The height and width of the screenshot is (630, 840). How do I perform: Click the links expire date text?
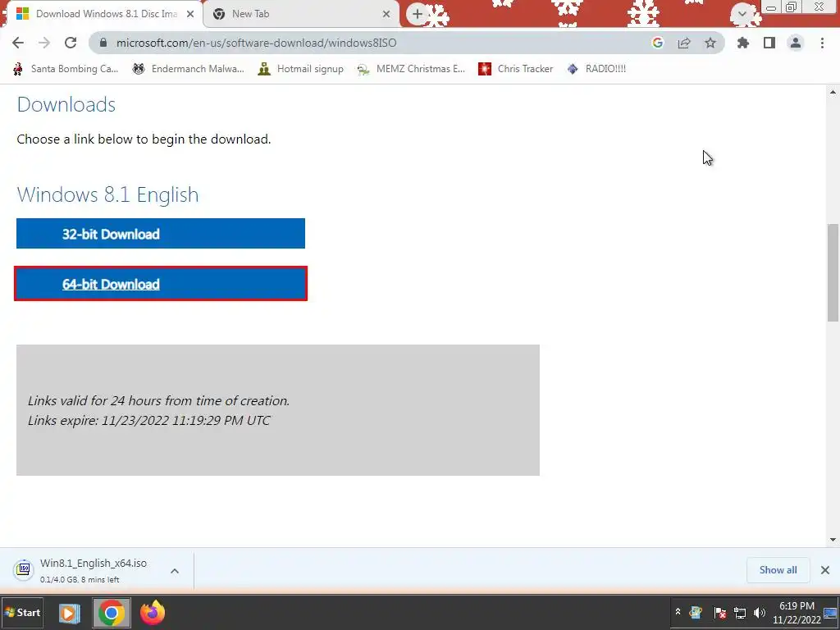(x=149, y=421)
